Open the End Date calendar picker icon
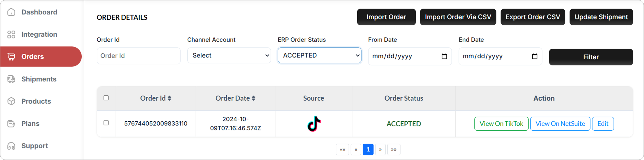Screen dimensions: 644x160 click(535, 56)
